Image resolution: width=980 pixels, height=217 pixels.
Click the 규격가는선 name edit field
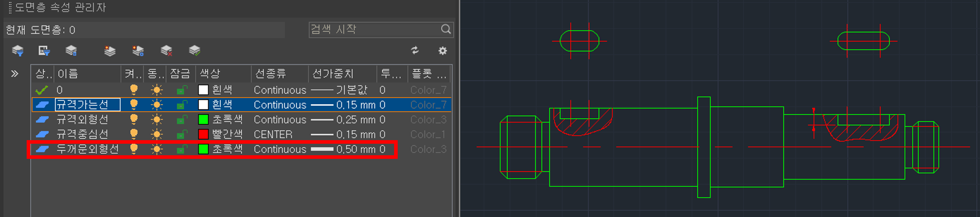[x=88, y=105]
